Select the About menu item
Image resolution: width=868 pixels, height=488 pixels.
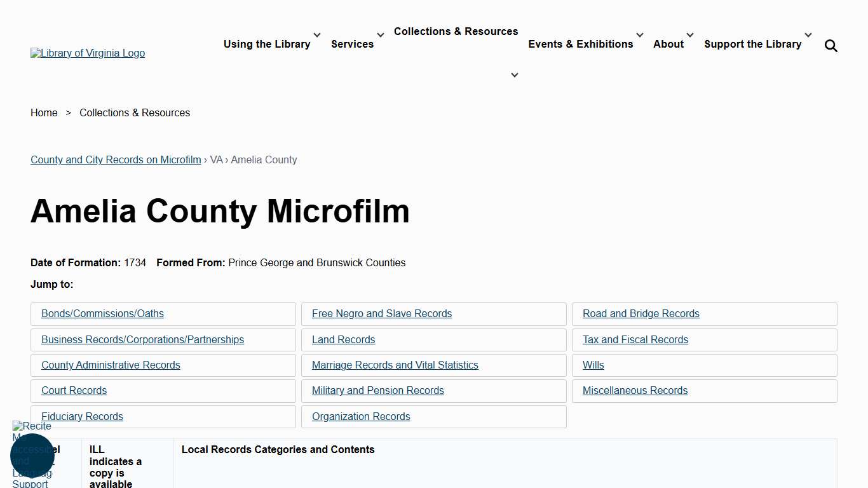668,44
